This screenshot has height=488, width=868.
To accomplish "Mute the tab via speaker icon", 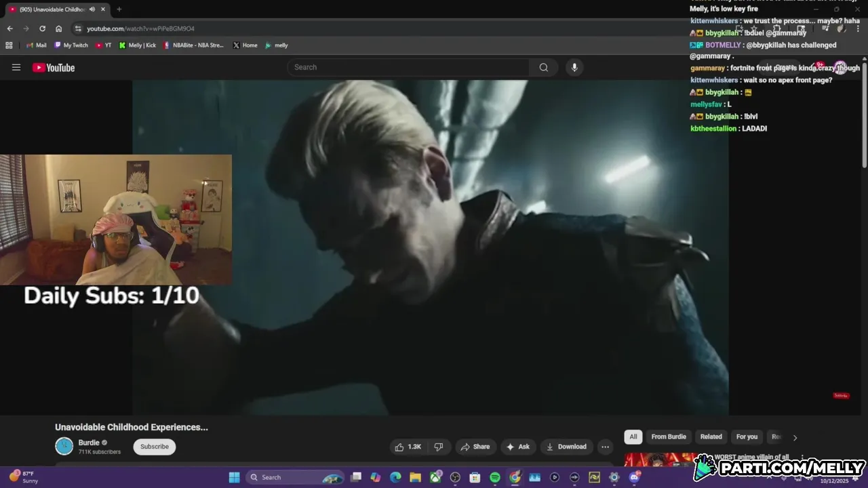I will point(92,9).
